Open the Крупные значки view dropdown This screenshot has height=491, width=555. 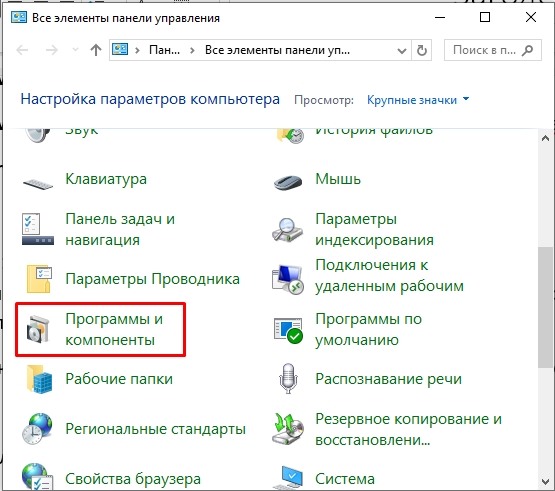point(418,100)
